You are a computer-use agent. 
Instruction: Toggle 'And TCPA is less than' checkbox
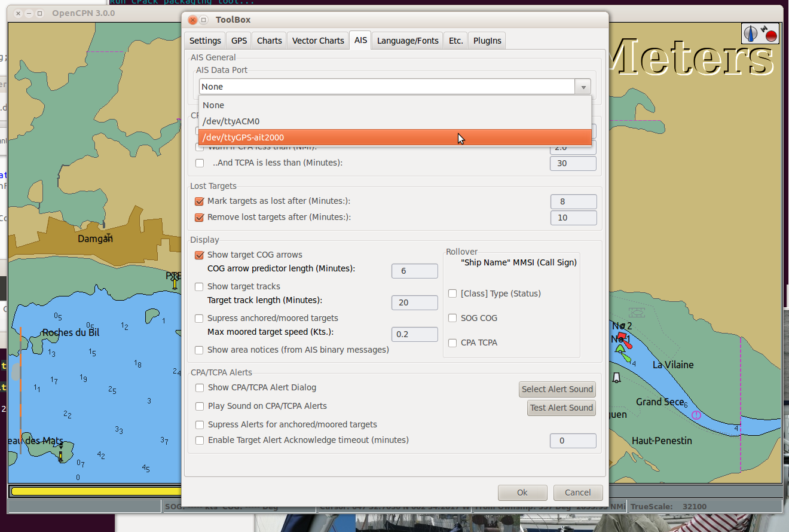pos(200,163)
